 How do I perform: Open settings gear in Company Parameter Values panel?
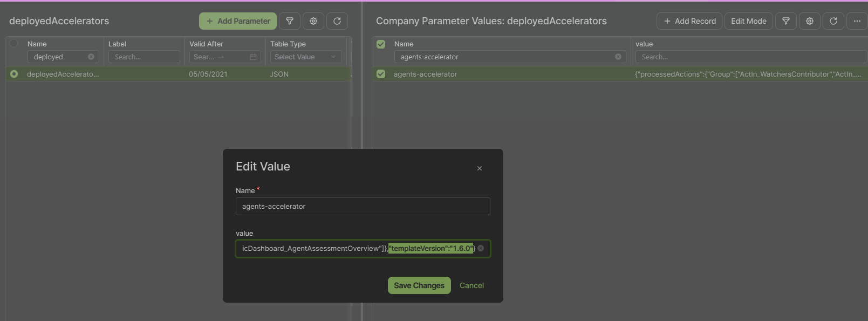coord(810,21)
